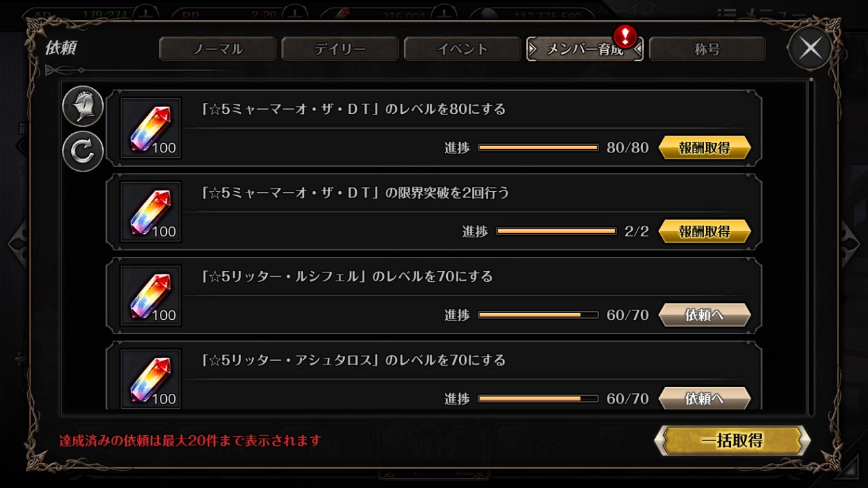
Task: Tap crystal icon for Ritter Astaroth quest
Action: [x=151, y=379]
